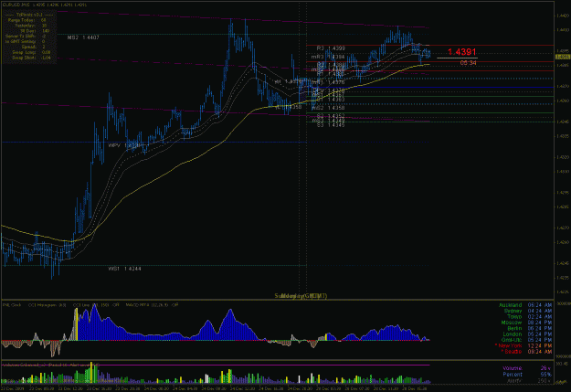This screenshot has height=392, width=571.
Task: Click the large red 1.4391 price label
Action: click(461, 52)
